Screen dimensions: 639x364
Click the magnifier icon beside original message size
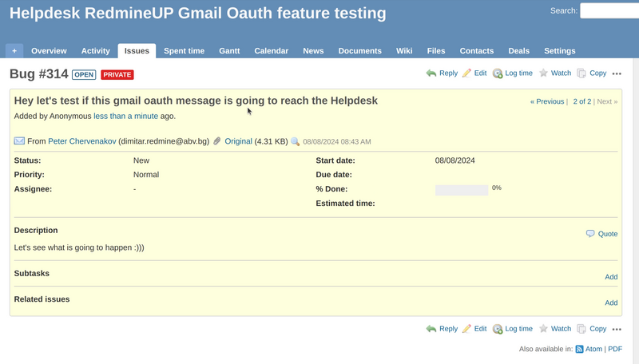pyautogui.click(x=295, y=141)
